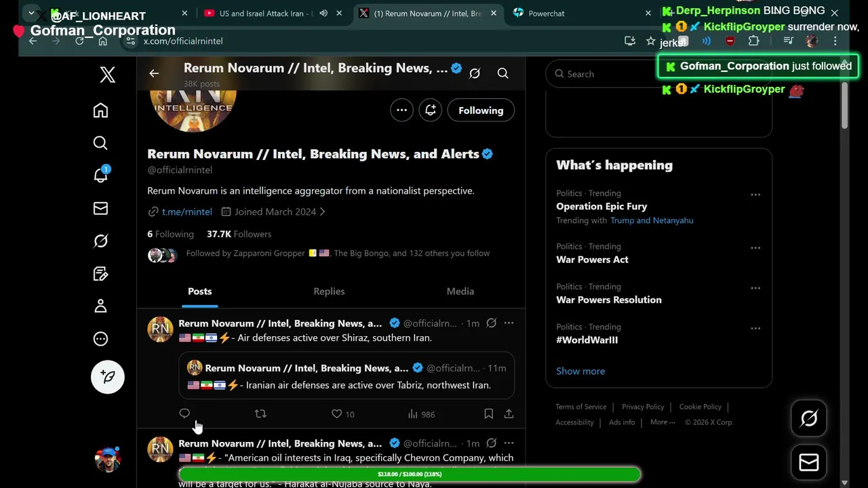Click the Following button
The height and width of the screenshot is (488, 868).
coord(481,110)
